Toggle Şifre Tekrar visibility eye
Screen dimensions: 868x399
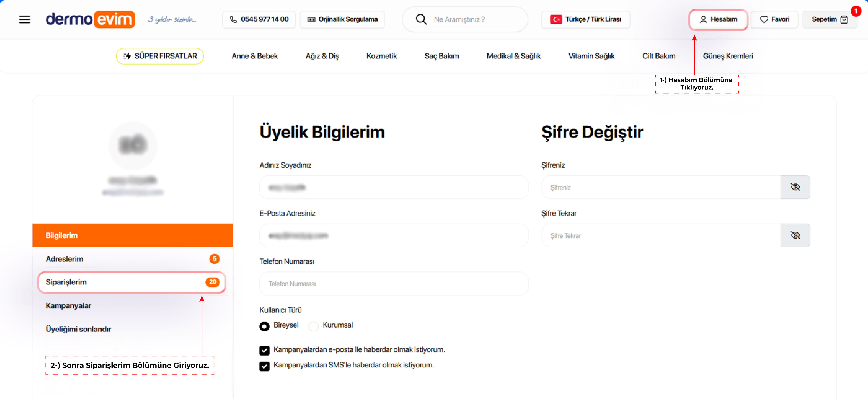click(795, 235)
